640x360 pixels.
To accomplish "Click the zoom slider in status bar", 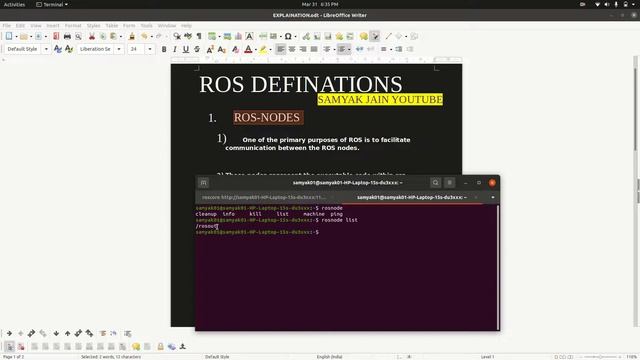I will [600, 357].
